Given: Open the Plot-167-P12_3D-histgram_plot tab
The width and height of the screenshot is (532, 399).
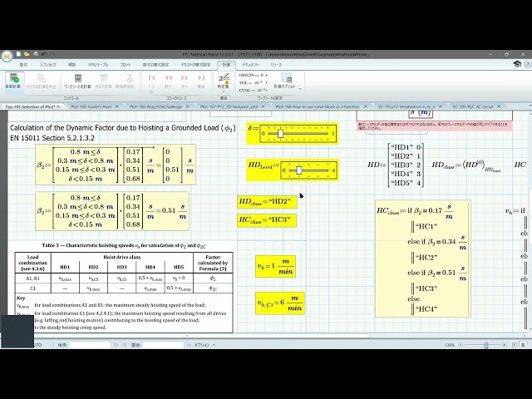Looking at the screenshot, I should (x=229, y=106).
